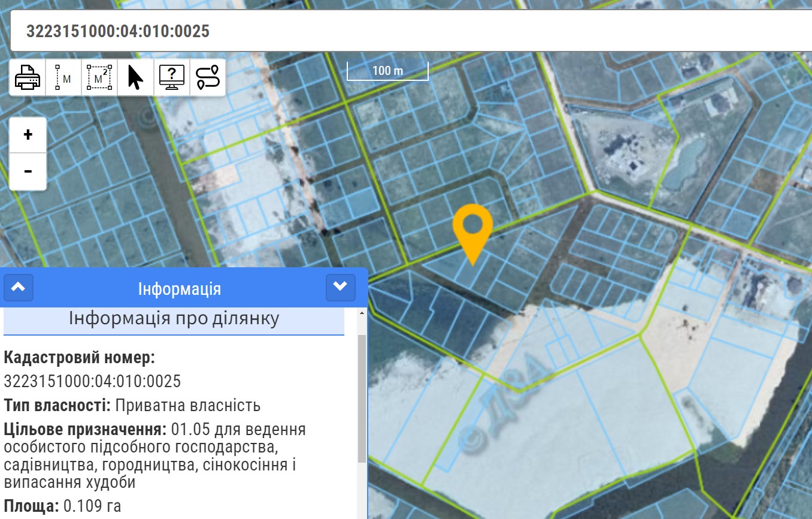The width and height of the screenshot is (812, 519).
Task: Click the cadastral number value in info panel
Action: pos(92,381)
